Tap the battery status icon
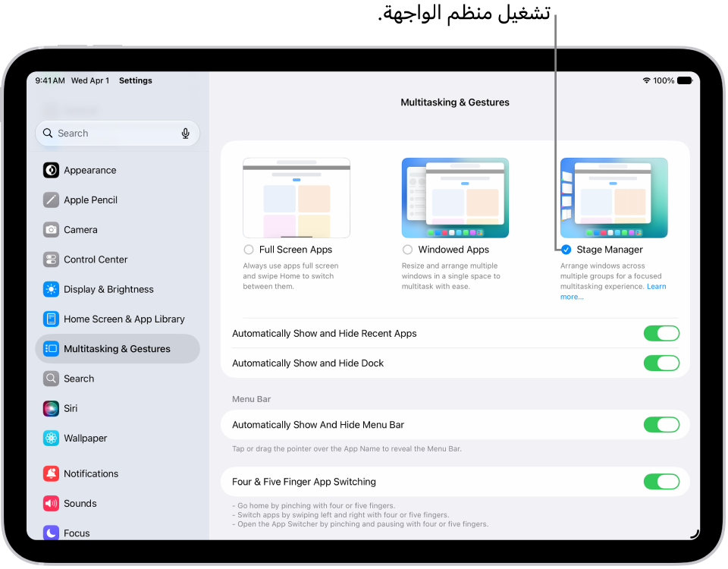 pyautogui.click(x=685, y=80)
